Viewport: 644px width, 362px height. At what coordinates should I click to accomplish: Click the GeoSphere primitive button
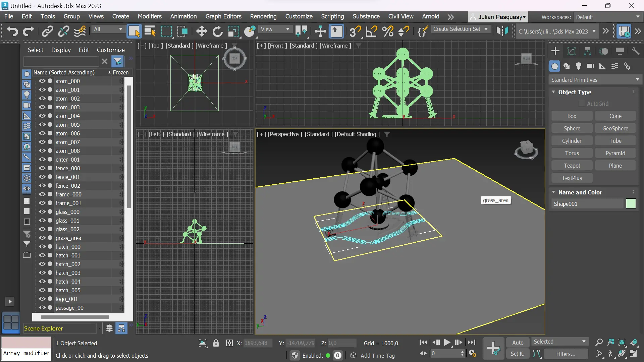615,128
